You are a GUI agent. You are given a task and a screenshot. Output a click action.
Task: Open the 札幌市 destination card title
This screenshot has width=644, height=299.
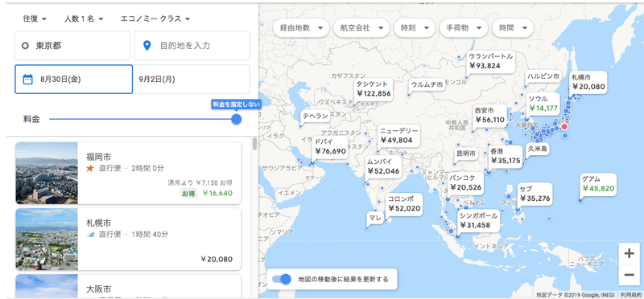pos(98,223)
